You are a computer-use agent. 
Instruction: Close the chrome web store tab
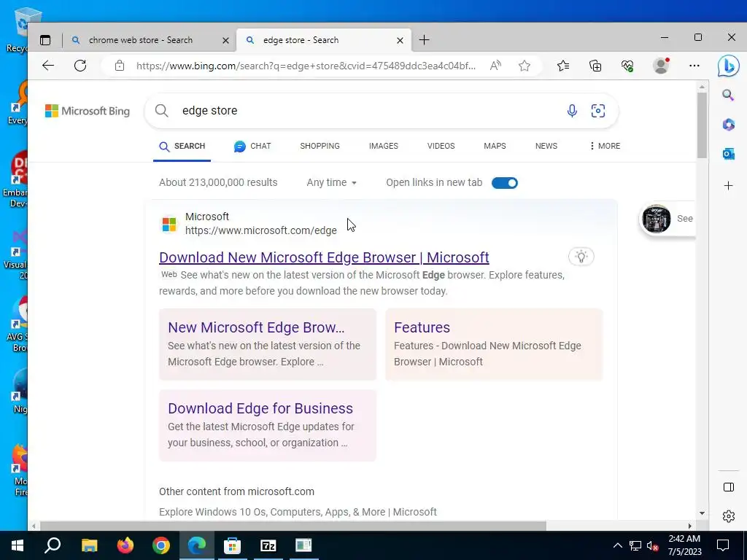tap(226, 41)
